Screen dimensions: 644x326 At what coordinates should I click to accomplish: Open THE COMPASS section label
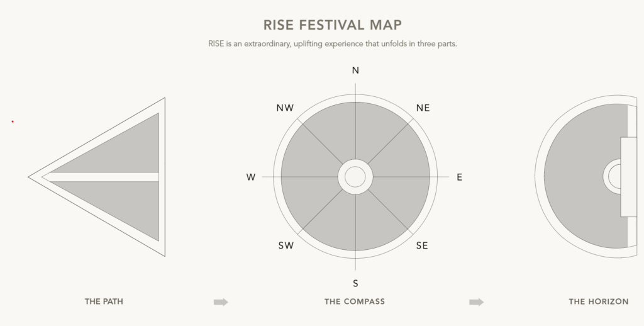[x=355, y=301]
